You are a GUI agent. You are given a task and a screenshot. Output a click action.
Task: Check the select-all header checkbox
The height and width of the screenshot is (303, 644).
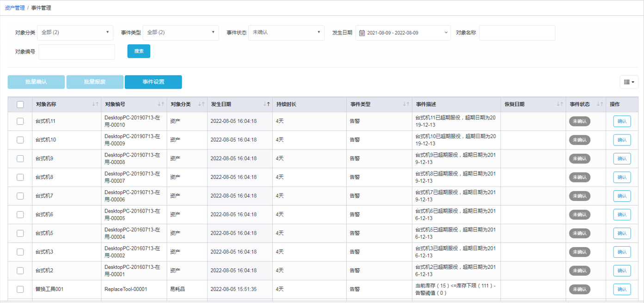click(x=20, y=104)
